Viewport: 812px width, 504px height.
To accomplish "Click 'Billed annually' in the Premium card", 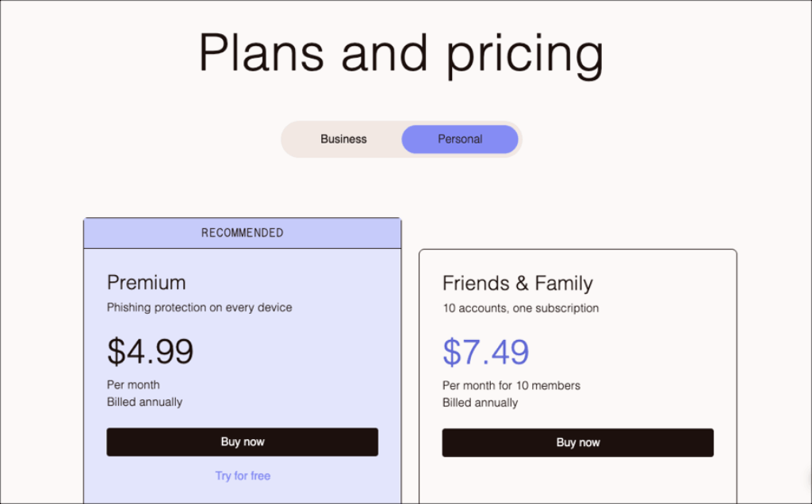I will click(145, 402).
